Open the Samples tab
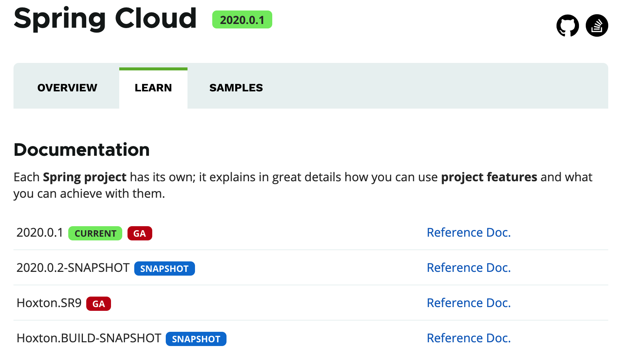The height and width of the screenshot is (364, 621). coord(236,88)
